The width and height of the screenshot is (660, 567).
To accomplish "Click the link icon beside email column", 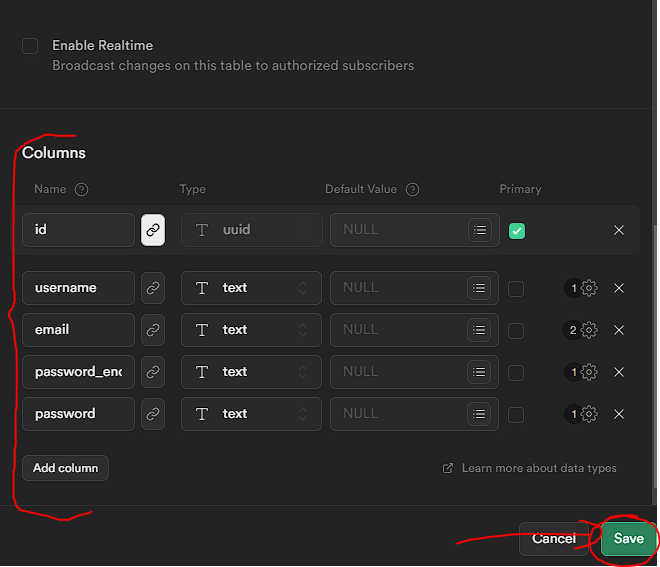I will click(153, 330).
